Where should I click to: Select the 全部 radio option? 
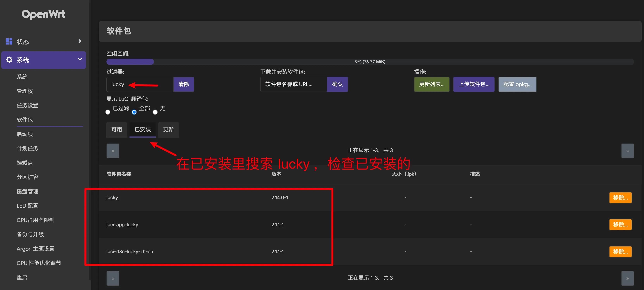pos(134,112)
